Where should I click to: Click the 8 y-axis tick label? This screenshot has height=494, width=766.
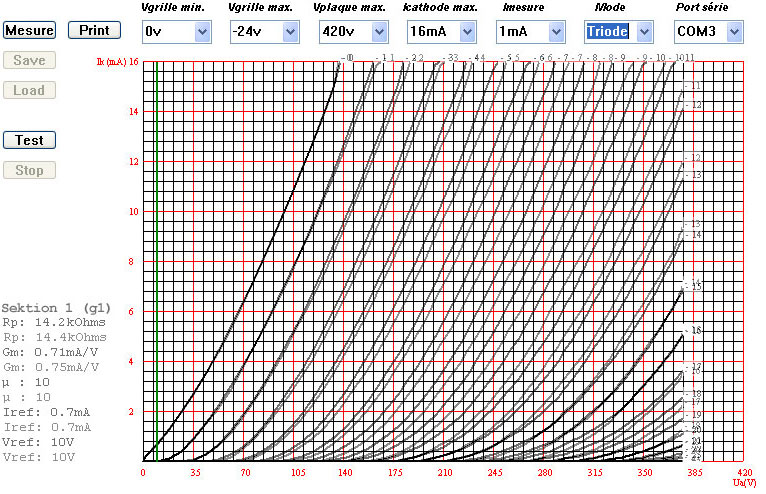click(131, 262)
